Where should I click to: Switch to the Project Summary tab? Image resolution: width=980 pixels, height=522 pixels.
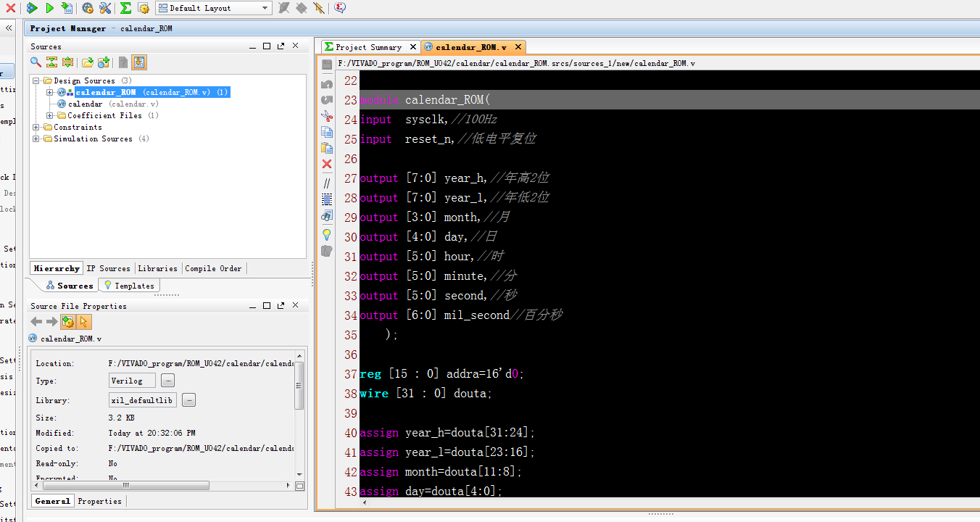tap(368, 47)
